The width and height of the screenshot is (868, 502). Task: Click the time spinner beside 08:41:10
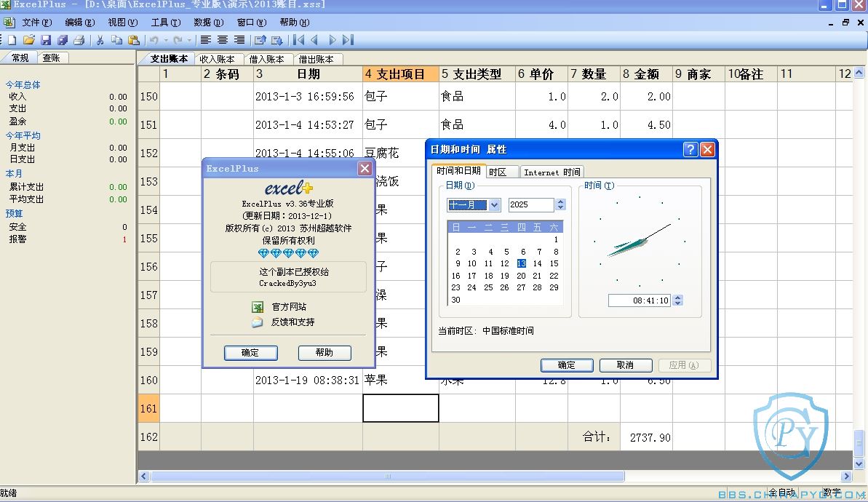click(677, 300)
